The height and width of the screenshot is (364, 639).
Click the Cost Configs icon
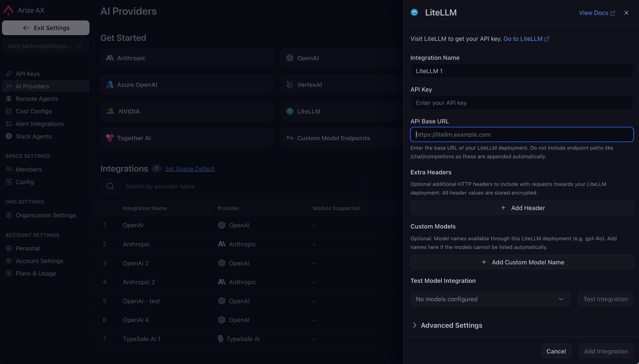9,111
